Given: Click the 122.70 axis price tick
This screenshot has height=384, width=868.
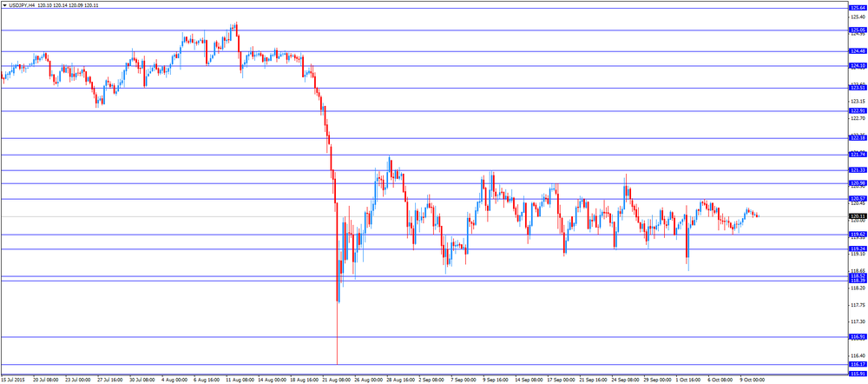Looking at the screenshot, I should [x=857, y=118].
